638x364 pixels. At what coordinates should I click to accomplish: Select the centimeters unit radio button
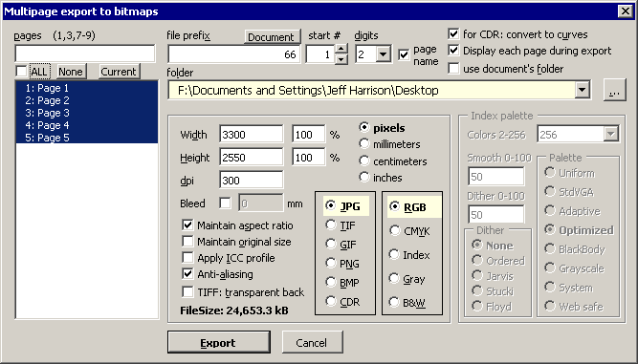click(x=364, y=161)
